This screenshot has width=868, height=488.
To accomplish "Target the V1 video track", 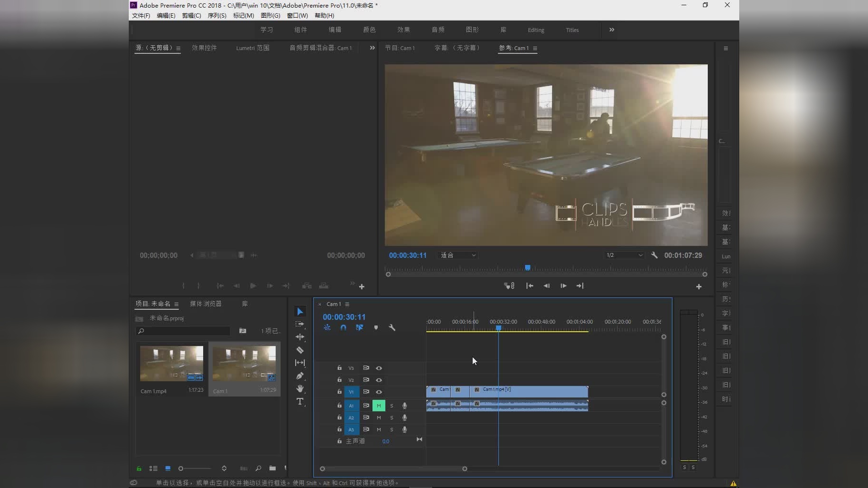I will 351,392.
